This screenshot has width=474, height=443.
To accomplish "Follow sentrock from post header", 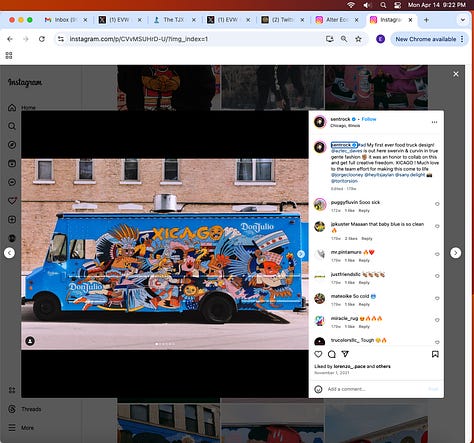I will tap(369, 119).
